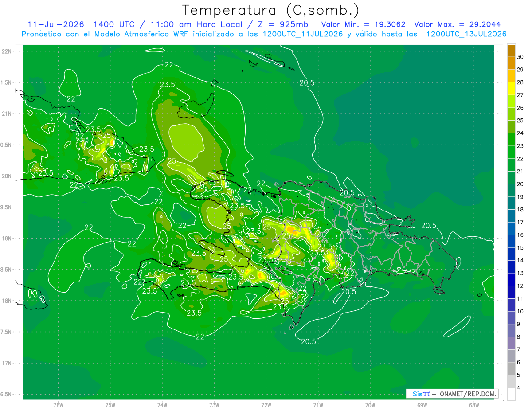Image resolution: width=532 pixels, height=411 pixels.
Task: Click the '74W' longitude axis label
Action: (x=162, y=405)
